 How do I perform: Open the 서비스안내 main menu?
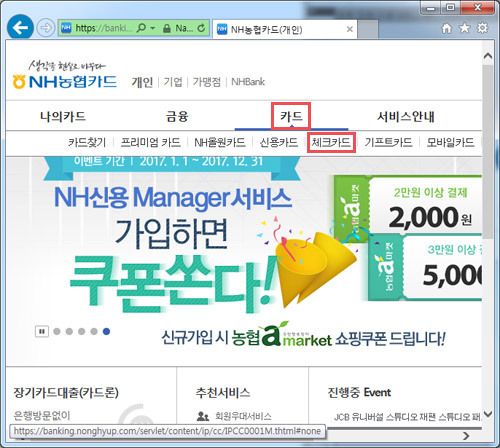pos(406,117)
